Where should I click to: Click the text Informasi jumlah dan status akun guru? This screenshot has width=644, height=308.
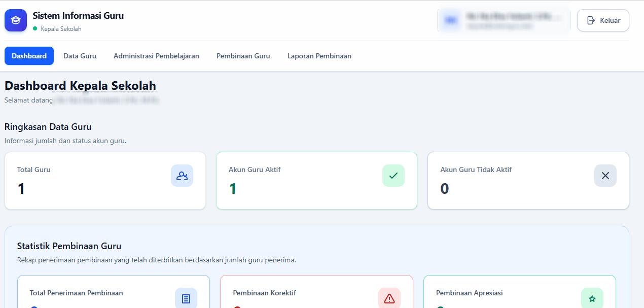click(65, 141)
